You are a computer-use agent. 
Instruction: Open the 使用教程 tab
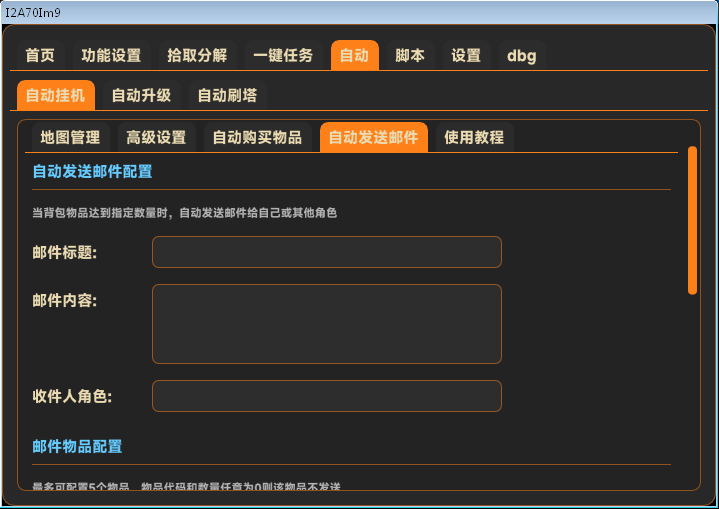474,137
